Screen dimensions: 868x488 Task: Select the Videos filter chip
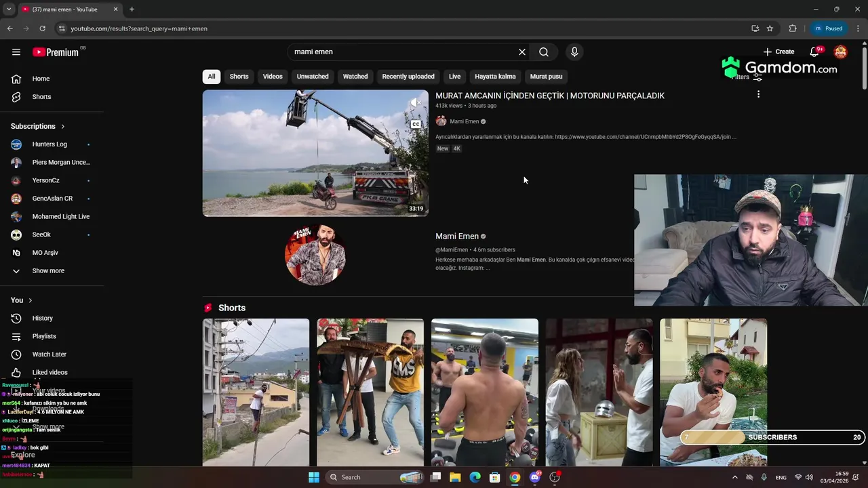(x=273, y=77)
